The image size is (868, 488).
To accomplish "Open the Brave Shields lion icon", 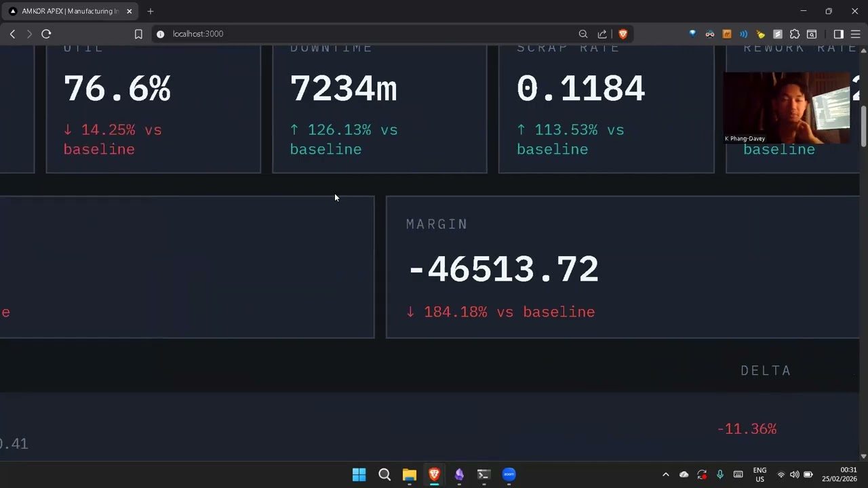I will (623, 34).
